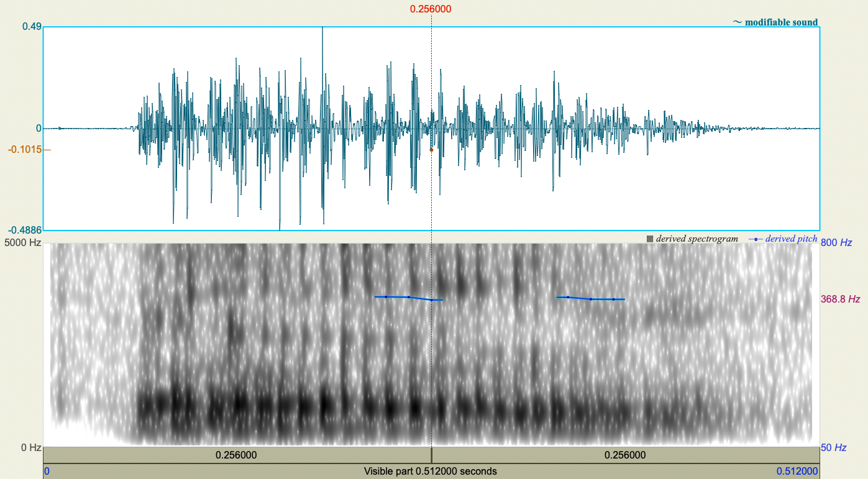The image size is (868, 479).
Task: Click the 5000 Hz spectrogram ceiling label
Action: point(22,242)
